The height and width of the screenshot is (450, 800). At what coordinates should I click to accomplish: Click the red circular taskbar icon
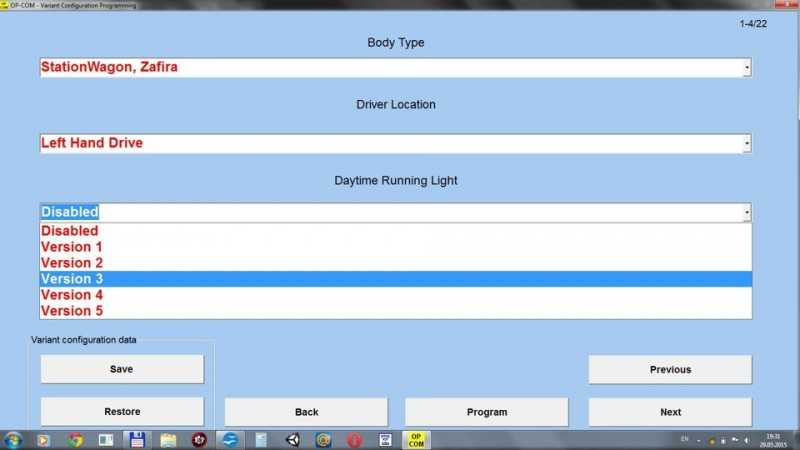pos(354,440)
